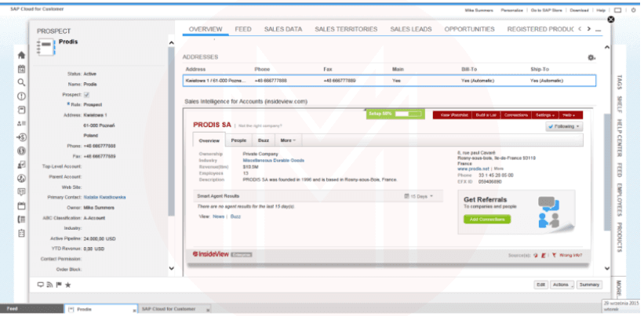Click the green Add Connections button

pyautogui.click(x=486, y=220)
